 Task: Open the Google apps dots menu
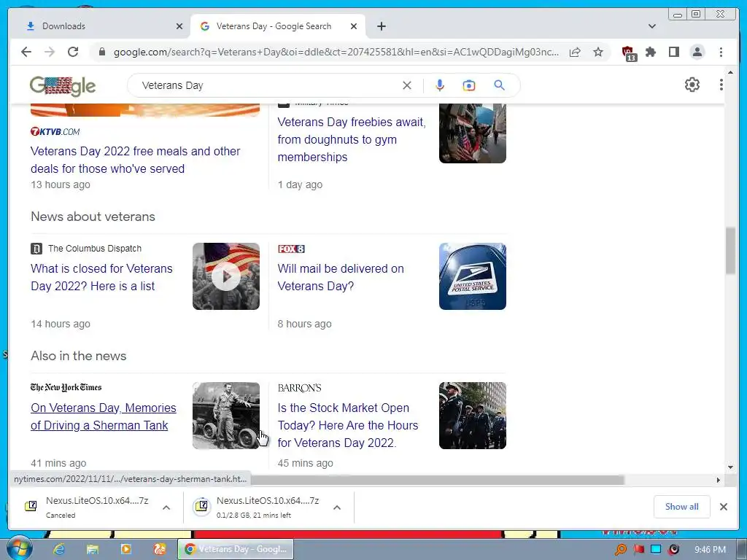click(x=721, y=85)
